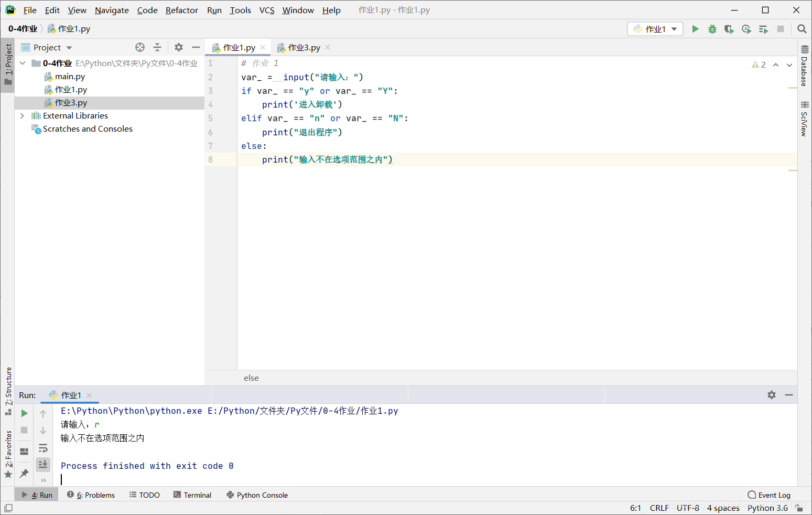Toggle soft-wrap in the Run console
Screen dimensions: 812x515
pos(43,448)
